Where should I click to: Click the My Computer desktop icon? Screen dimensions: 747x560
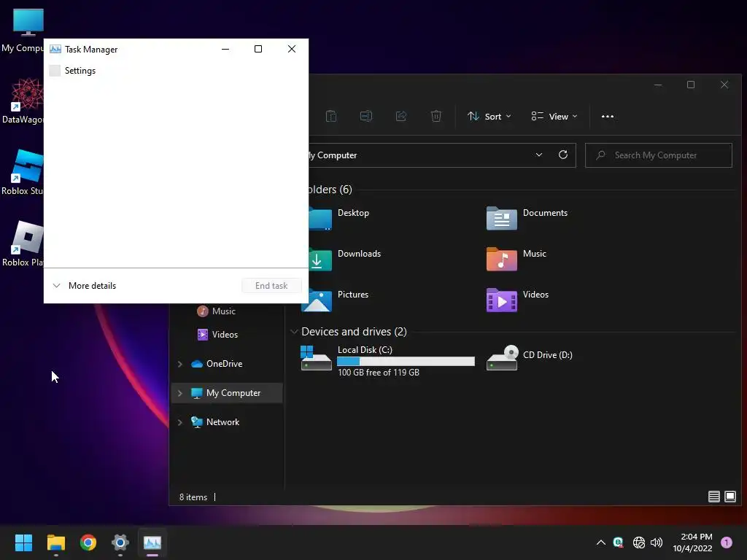click(23, 31)
